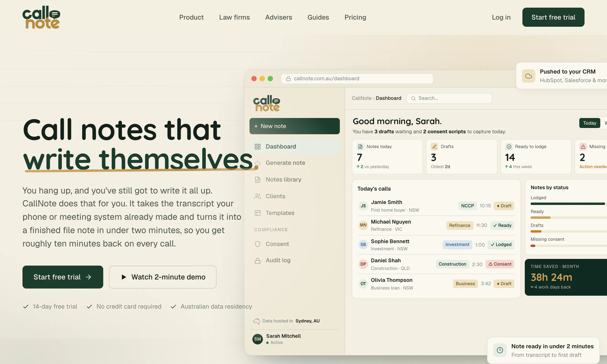607x364 pixels.
Task: Click the Lodged progress bar in Notes by status
Action: coord(569,204)
